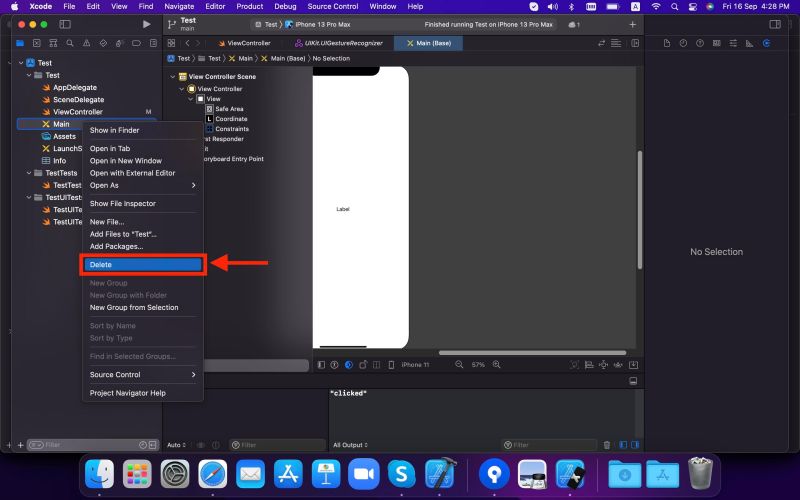
Task: Collapse View Controller Scene in outline
Action: (172, 77)
